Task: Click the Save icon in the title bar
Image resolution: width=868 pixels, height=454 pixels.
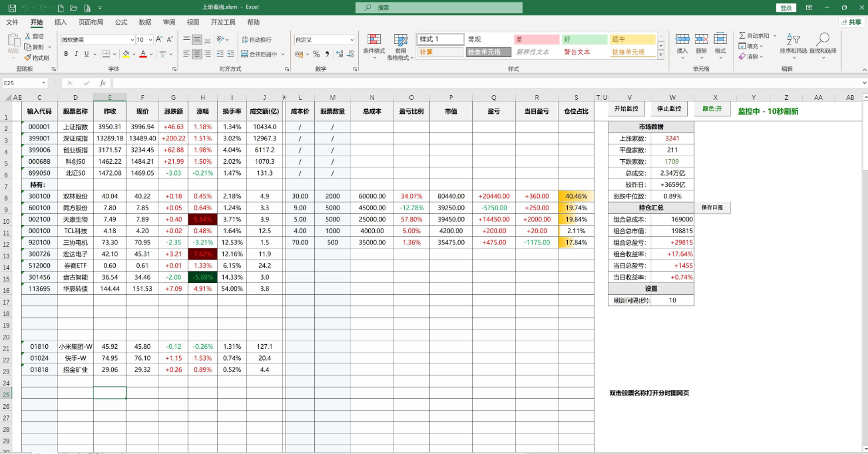Action: coord(12,8)
